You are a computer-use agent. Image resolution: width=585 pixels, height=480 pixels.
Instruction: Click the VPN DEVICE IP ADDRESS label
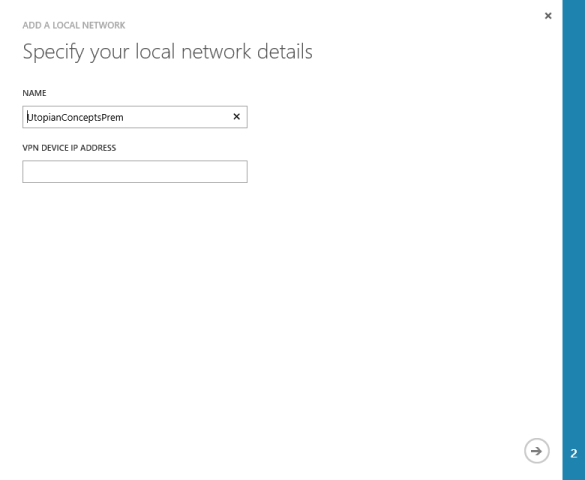[69, 148]
